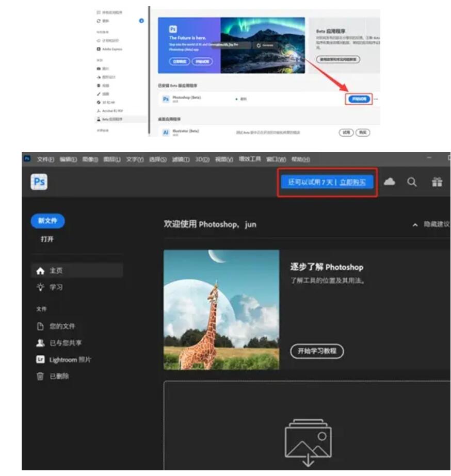Click the drop-image placeholder icon
The image size is (451, 476).
coord(308,442)
